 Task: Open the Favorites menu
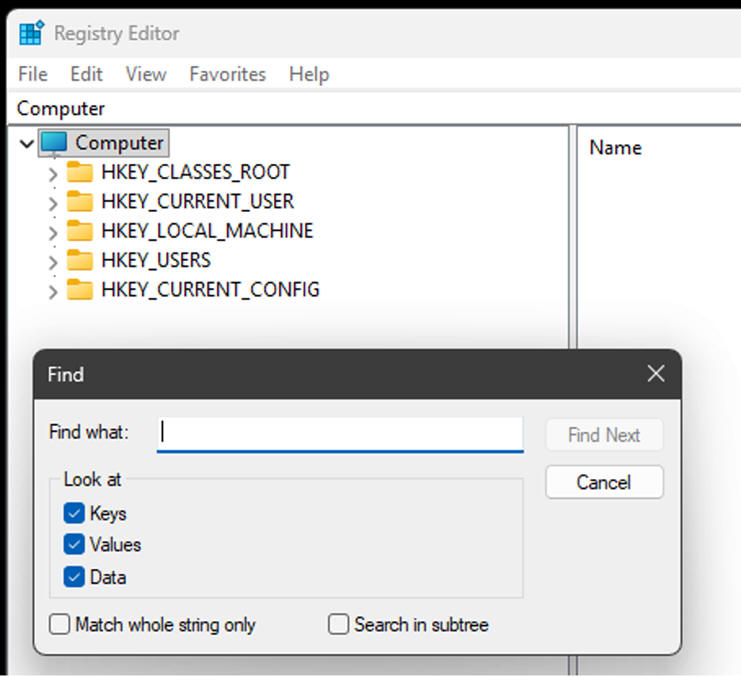click(228, 74)
